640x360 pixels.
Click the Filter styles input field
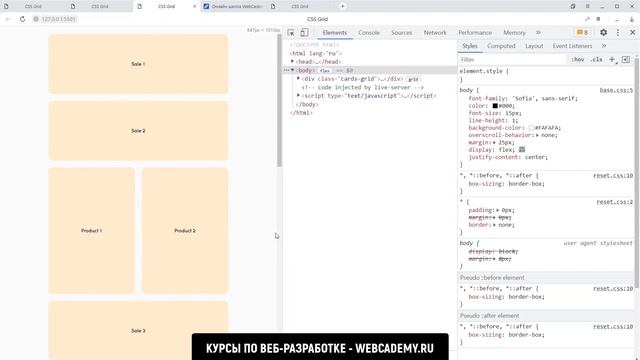[513, 60]
